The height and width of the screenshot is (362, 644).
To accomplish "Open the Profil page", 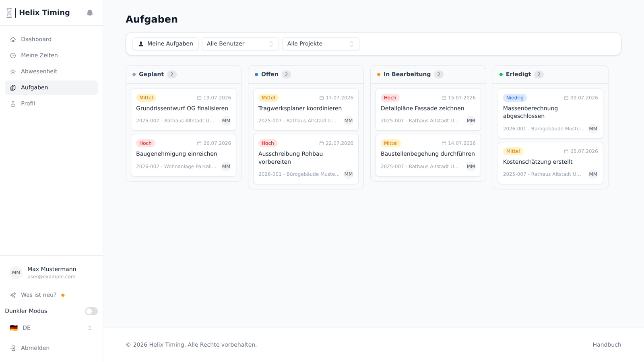I will (x=52, y=104).
